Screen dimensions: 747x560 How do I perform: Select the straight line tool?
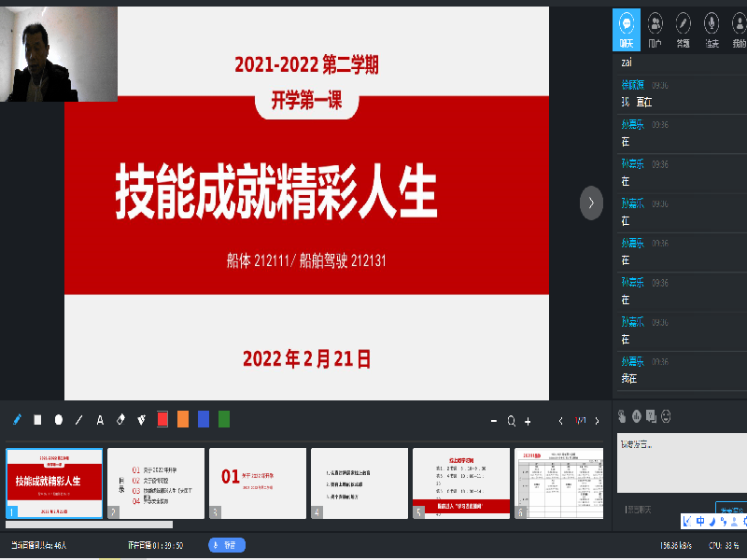point(79,420)
